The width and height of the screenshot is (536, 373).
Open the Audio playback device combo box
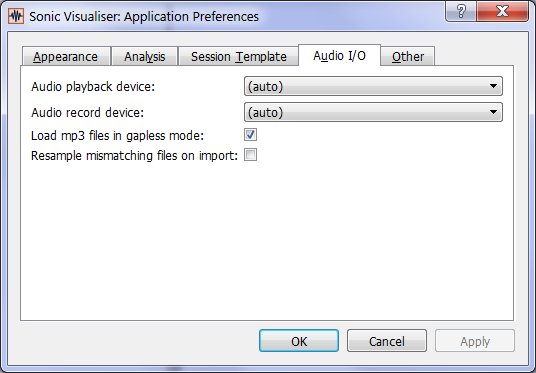pos(373,86)
